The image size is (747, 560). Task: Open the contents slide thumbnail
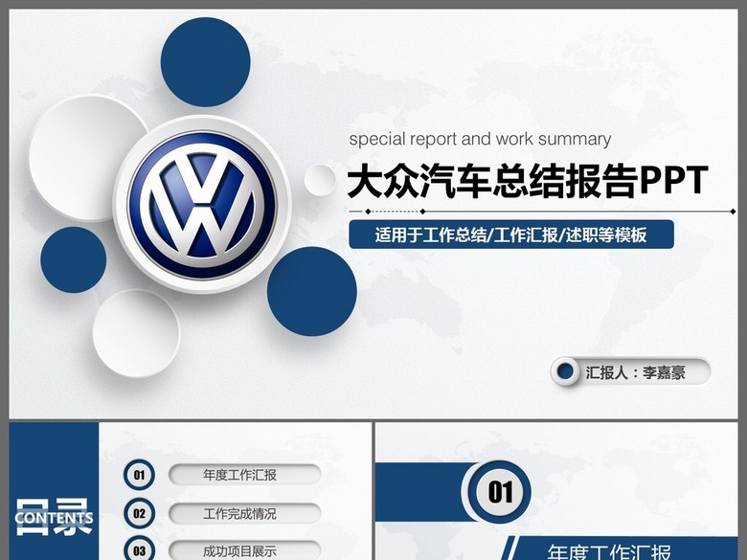point(191,491)
